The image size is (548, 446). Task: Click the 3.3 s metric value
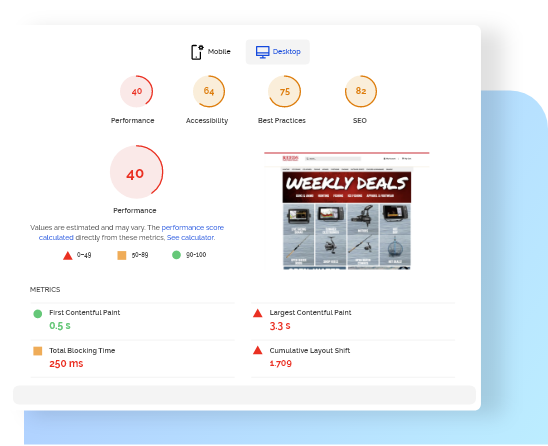coord(280,326)
